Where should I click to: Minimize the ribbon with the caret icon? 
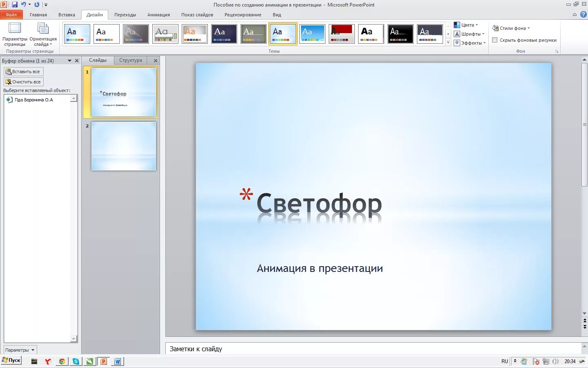575,15
